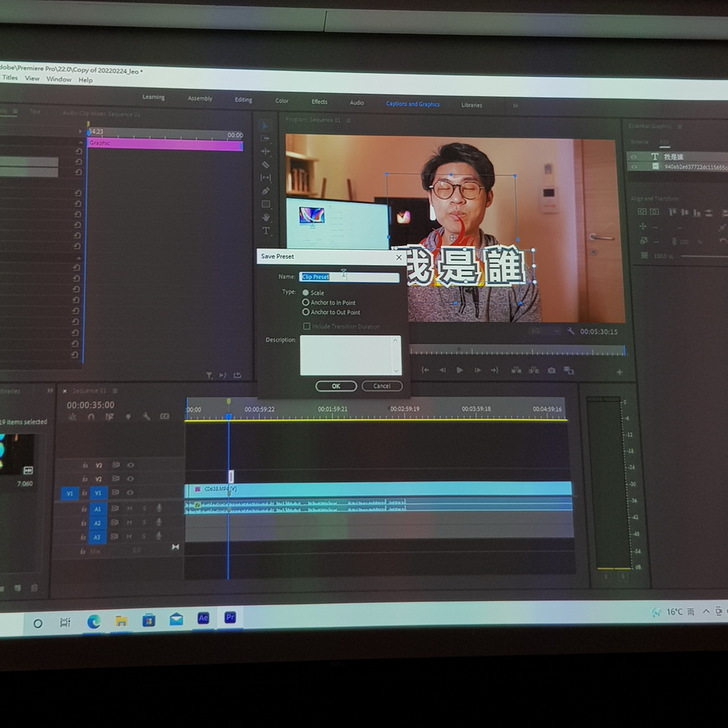Click the Export Frame camera icon
The width and height of the screenshot is (728, 728).
551,370
